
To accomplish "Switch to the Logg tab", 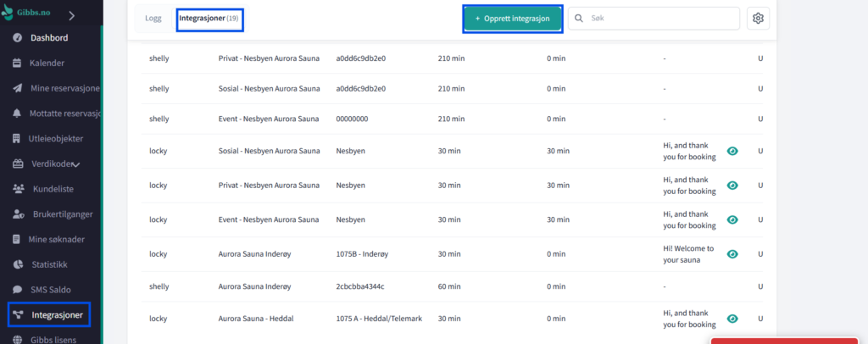I will pos(153,19).
